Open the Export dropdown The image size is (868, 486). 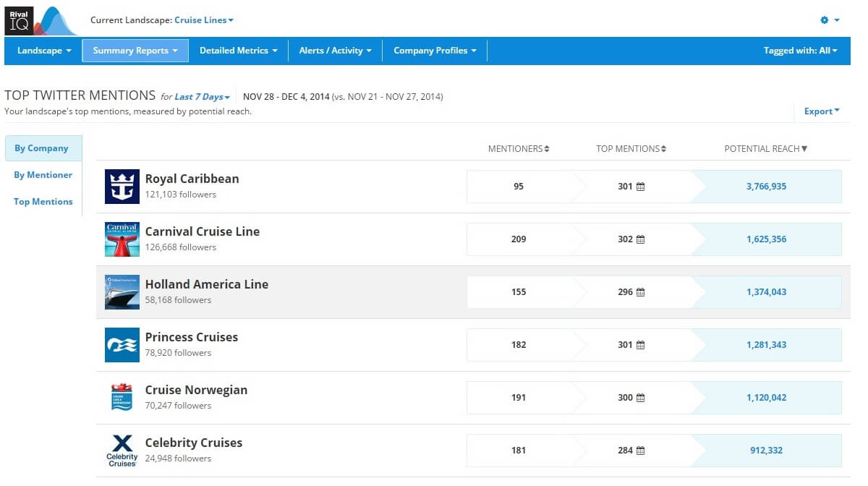pos(822,111)
